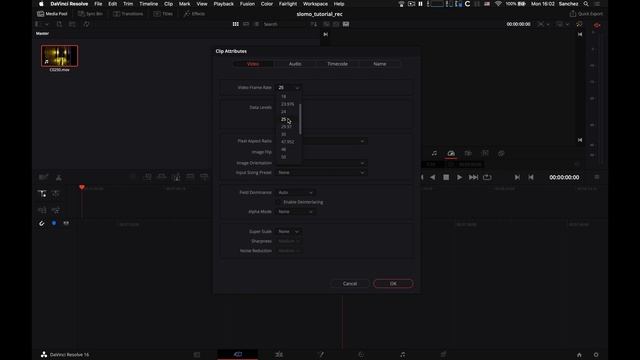
Task: Toggle the loop playback button
Action: click(487, 178)
